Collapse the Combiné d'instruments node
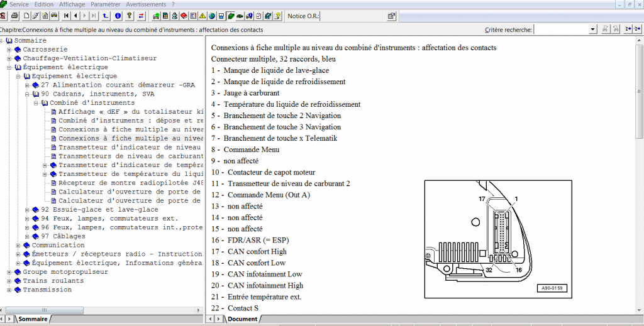 coord(36,103)
